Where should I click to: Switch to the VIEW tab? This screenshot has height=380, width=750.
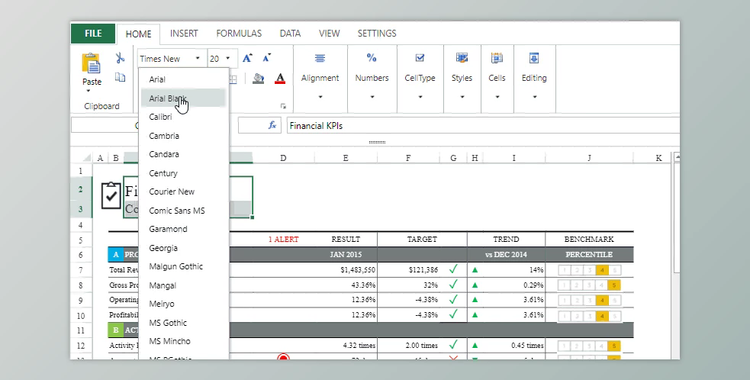[329, 34]
